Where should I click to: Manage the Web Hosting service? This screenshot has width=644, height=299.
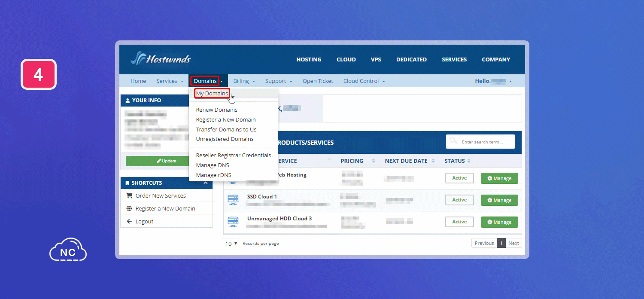point(499,178)
